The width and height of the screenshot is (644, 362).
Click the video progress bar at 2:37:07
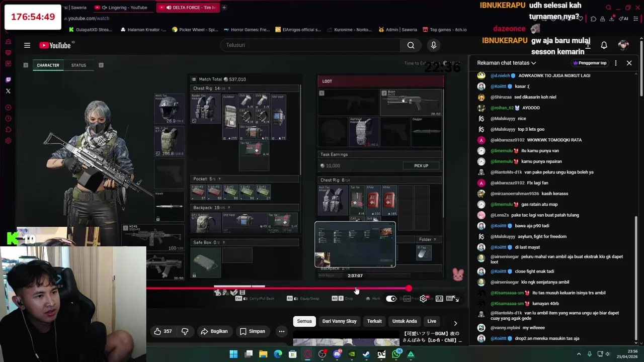pos(356,289)
